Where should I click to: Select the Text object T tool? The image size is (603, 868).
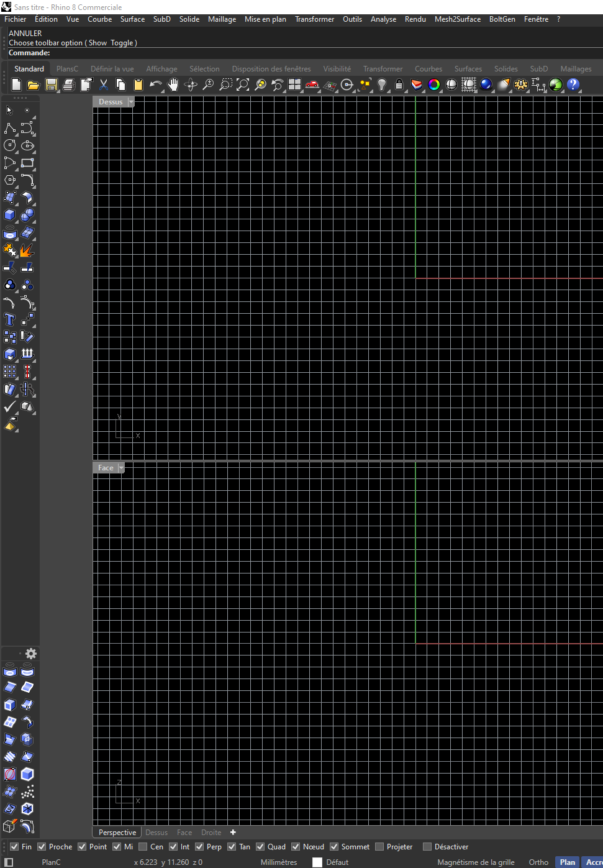[10, 319]
